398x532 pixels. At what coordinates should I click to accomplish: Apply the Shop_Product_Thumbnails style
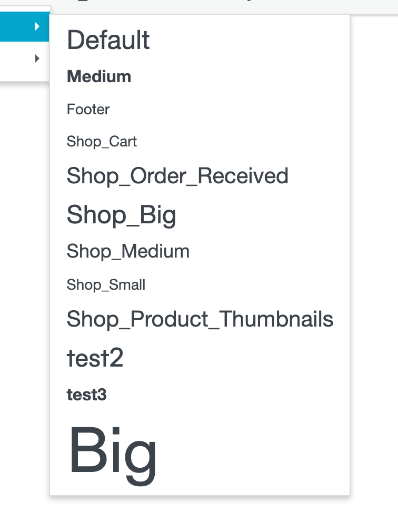[200, 319]
